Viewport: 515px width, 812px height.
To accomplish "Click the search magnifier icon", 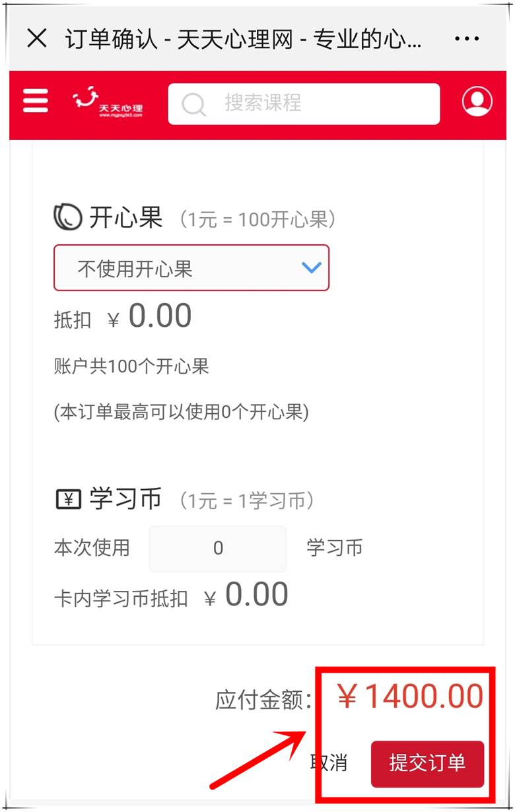I will [x=193, y=104].
